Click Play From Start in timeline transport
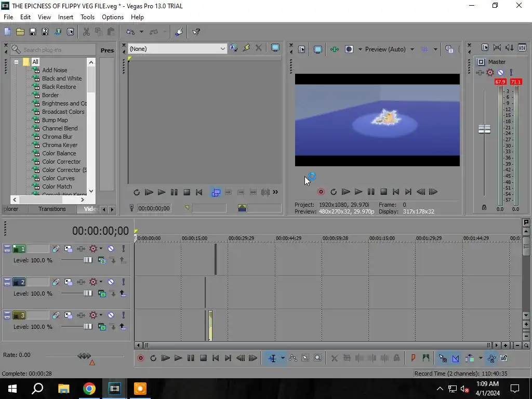Viewport: 532px width, 399px height. (166, 358)
